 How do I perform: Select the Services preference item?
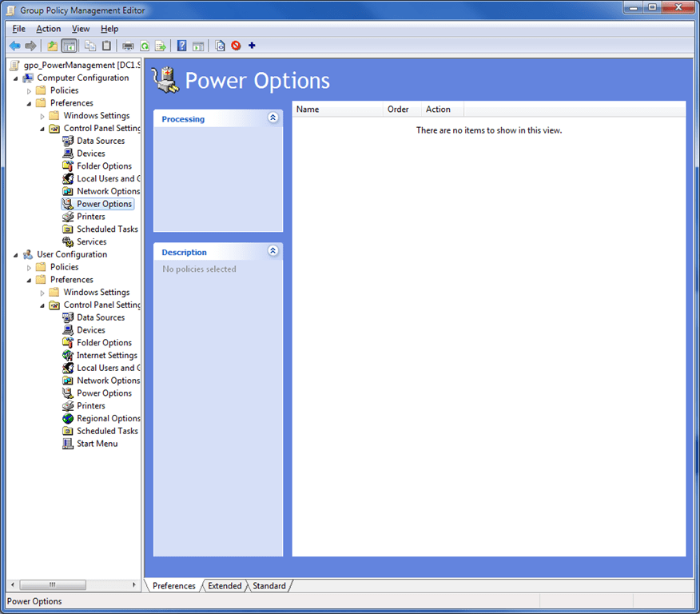[91, 241]
